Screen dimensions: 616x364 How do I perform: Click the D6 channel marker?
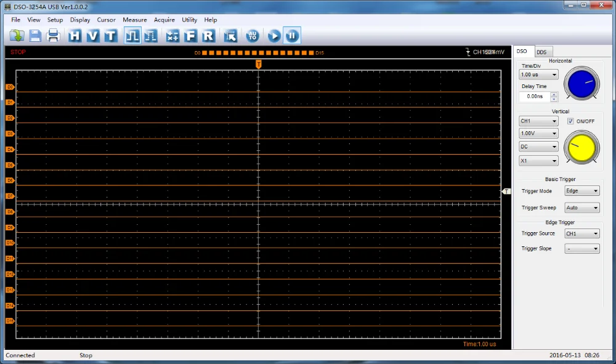10,180
